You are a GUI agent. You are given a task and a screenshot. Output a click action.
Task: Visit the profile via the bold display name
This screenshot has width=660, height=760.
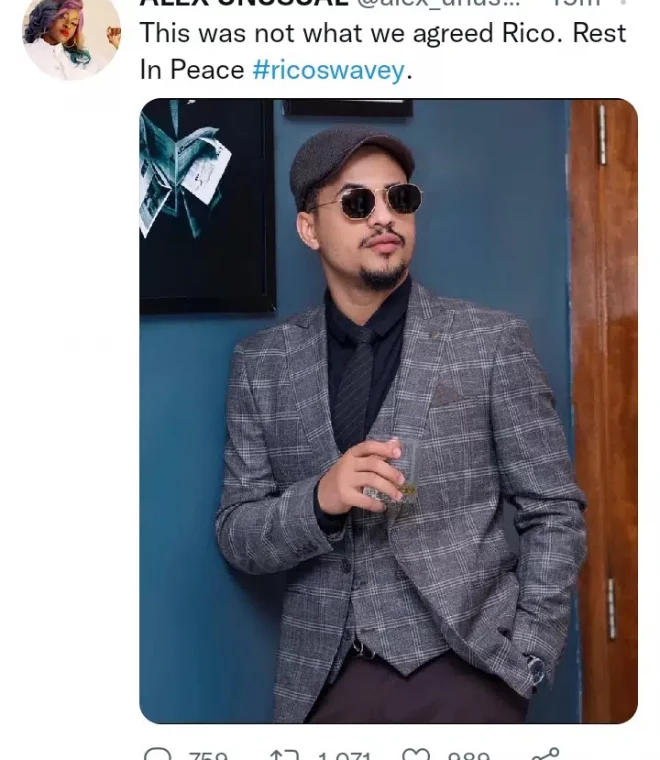(x=244, y=2)
